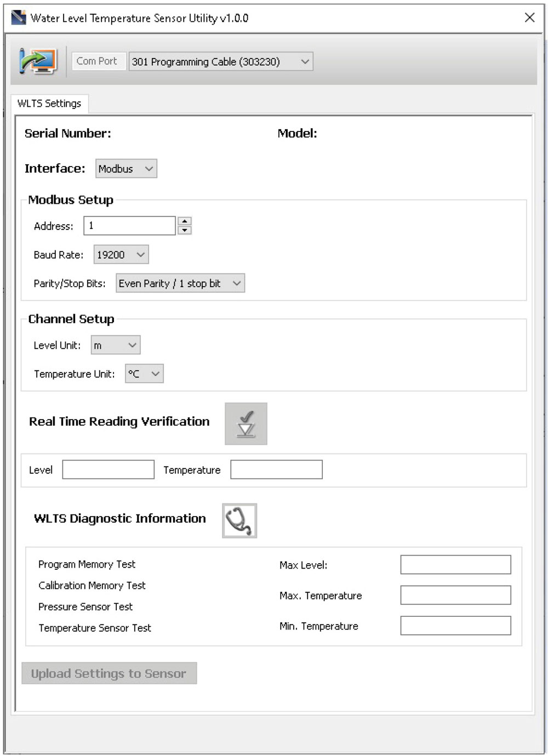The height and width of the screenshot is (756, 548).
Task: Expand the Parity/Stop Bits dropdown
Action: pos(180,283)
